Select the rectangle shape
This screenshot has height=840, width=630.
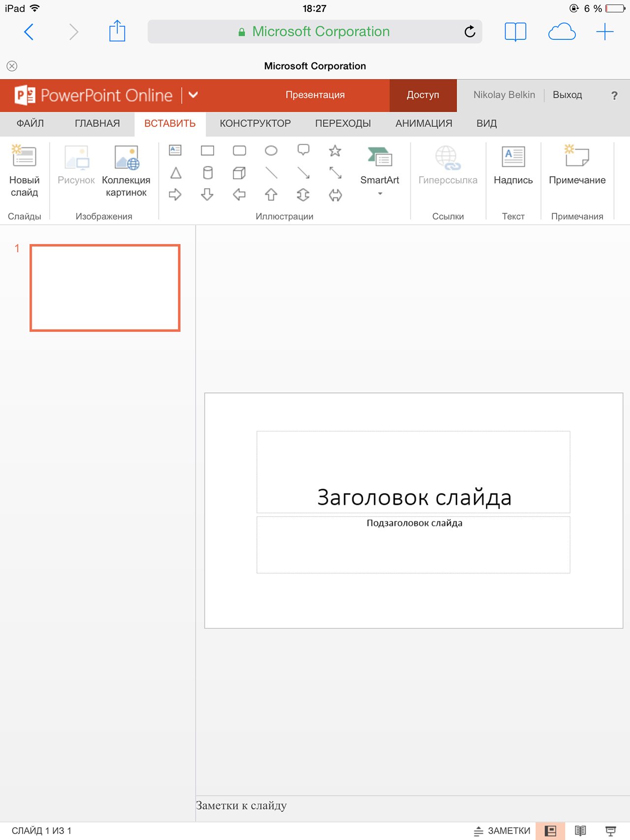tap(207, 150)
